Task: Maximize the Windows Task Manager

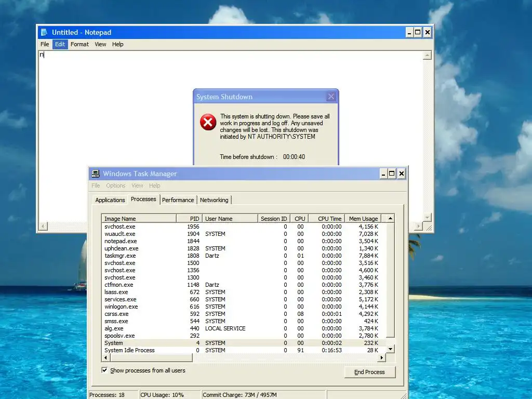Action: click(x=392, y=174)
